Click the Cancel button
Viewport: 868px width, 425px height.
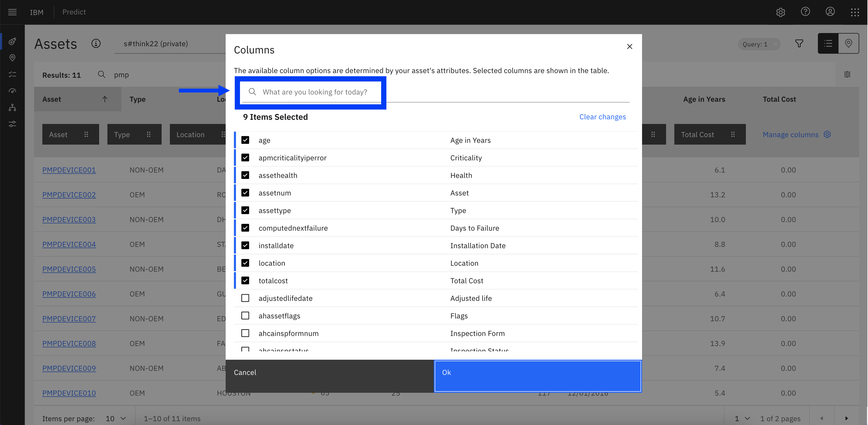tap(329, 376)
